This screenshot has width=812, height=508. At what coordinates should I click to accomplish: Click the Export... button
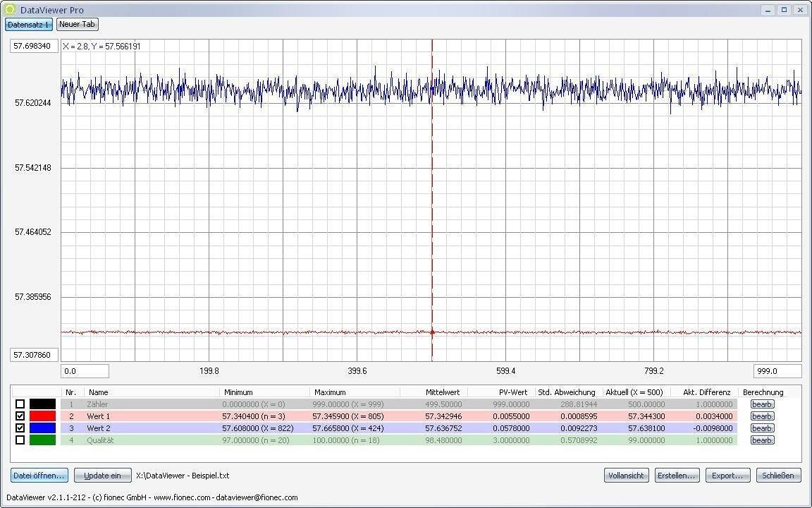[727, 476]
